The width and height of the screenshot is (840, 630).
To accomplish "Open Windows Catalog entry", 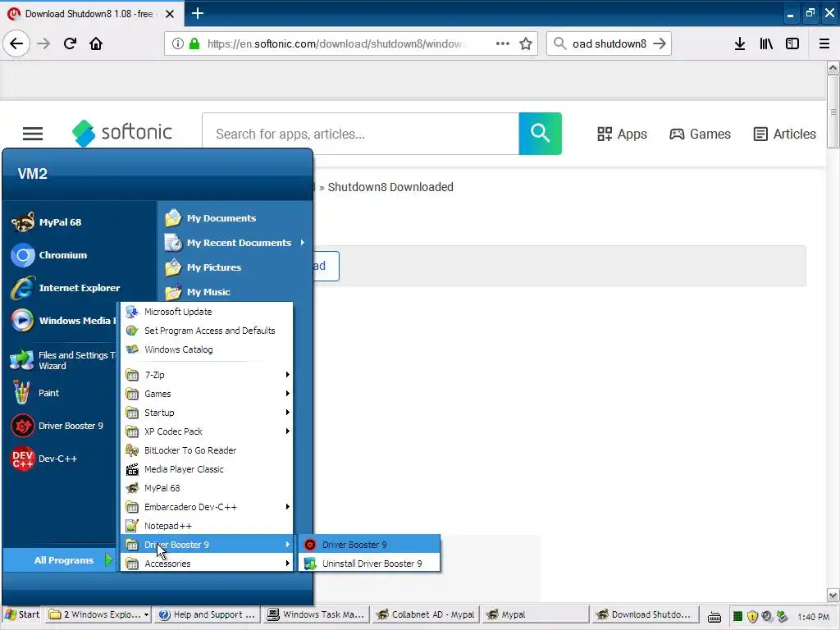I will pyautogui.click(x=207, y=349).
